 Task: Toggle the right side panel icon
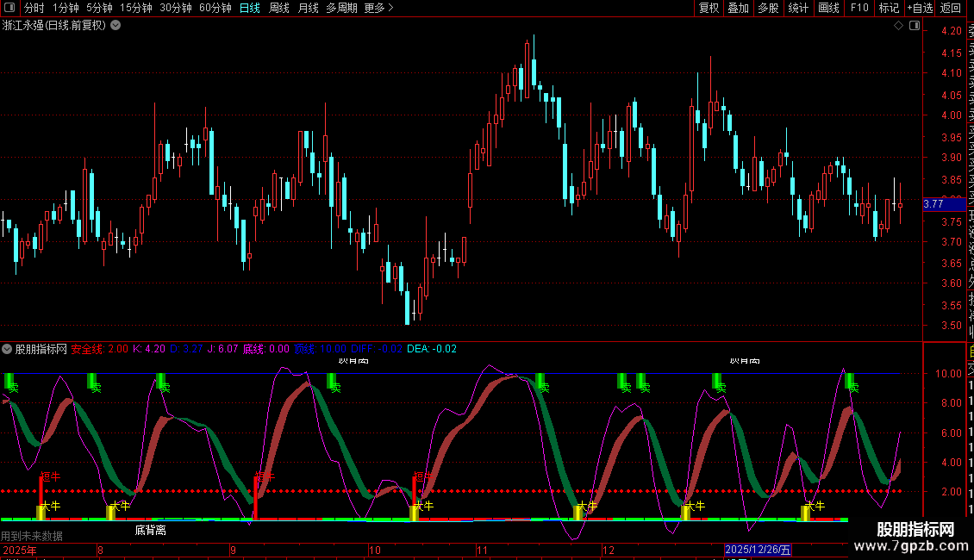[x=915, y=26]
